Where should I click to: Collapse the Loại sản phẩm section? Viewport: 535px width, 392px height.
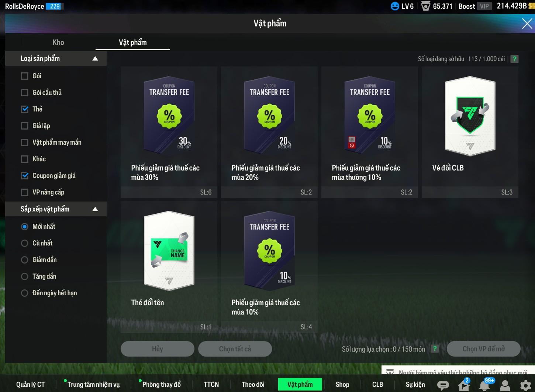click(95, 59)
